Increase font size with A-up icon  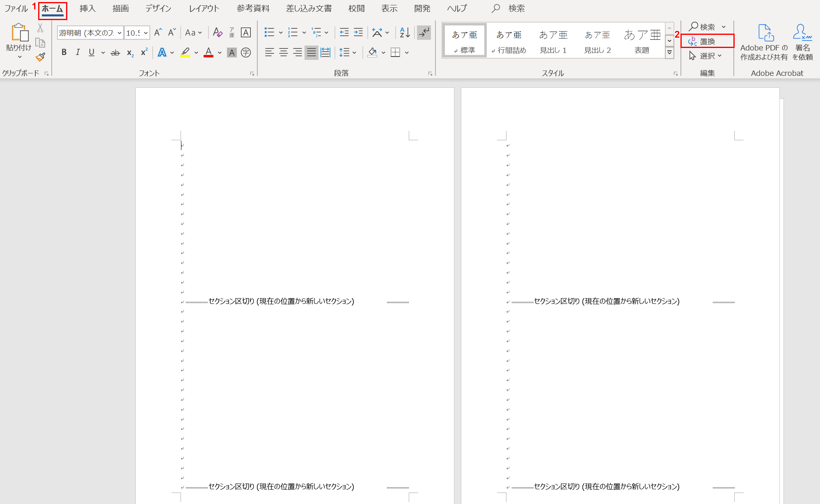pos(158,32)
